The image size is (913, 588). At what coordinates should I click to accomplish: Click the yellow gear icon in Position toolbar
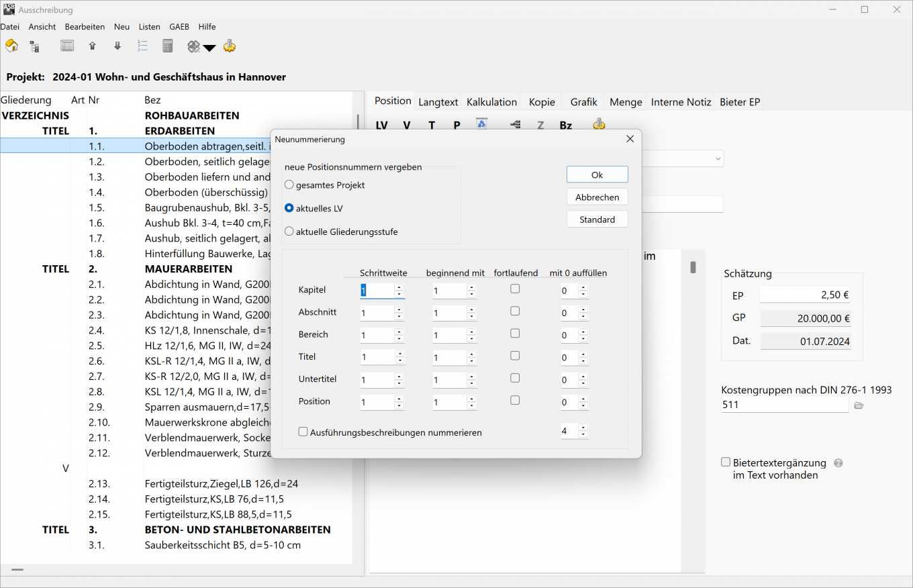click(599, 124)
